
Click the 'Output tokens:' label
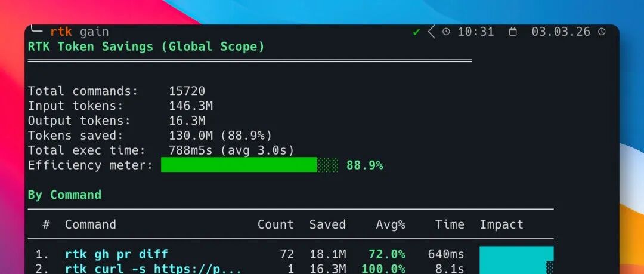(79, 121)
